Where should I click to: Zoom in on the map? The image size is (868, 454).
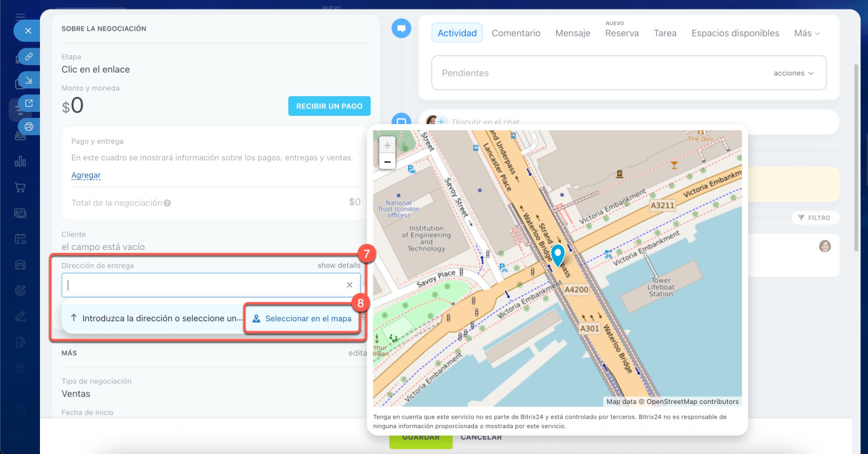tap(387, 145)
